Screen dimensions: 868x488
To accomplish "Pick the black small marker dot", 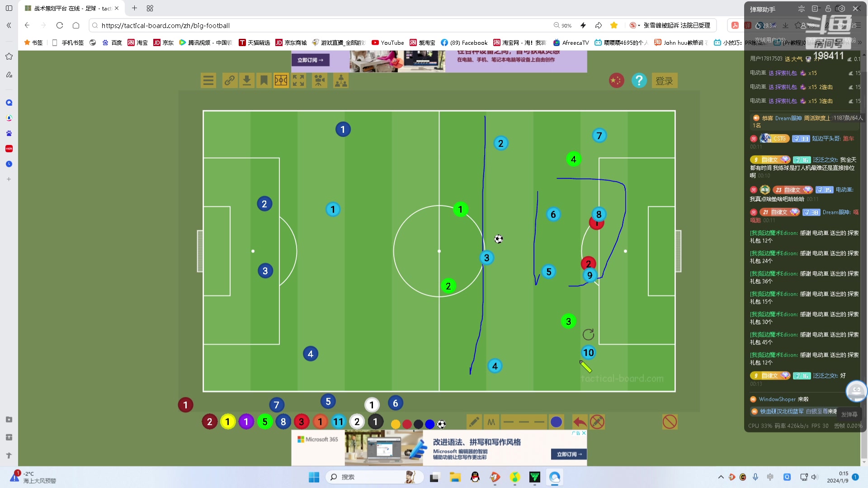I will [419, 424].
